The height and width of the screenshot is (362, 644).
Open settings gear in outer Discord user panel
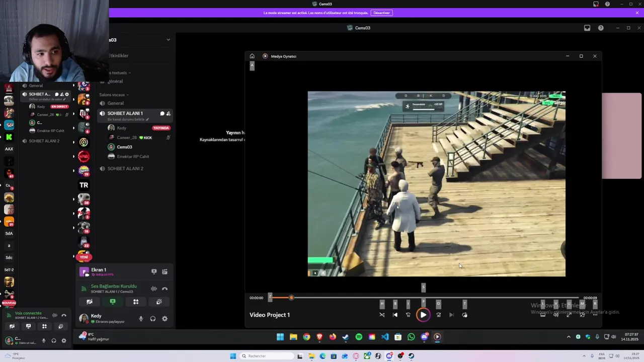tap(64, 341)
